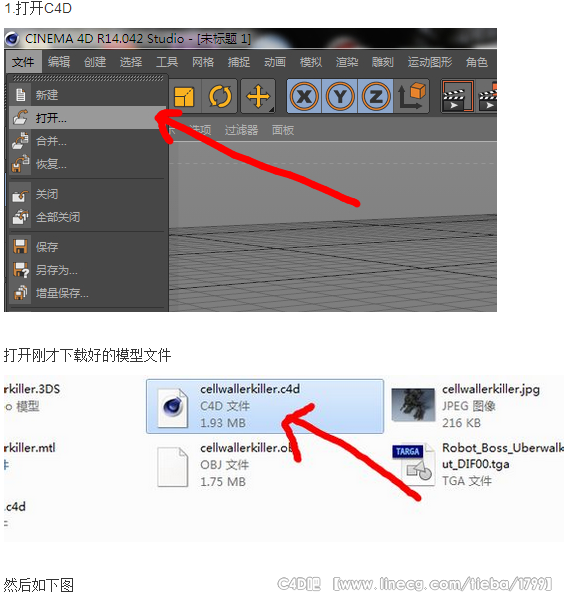
Task: Click the open folder icon beside 打开...
Action: click(20, 118)
